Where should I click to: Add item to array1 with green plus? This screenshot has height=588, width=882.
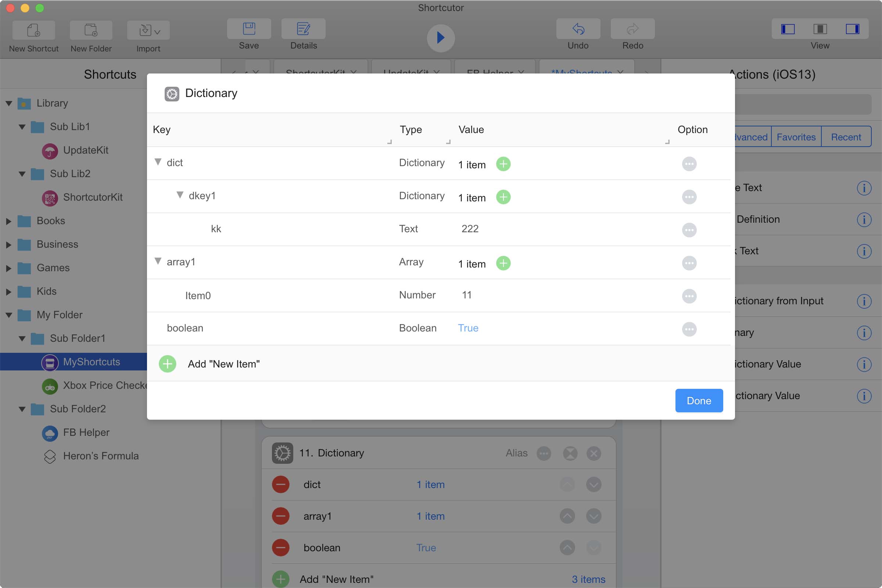point(503,263)
